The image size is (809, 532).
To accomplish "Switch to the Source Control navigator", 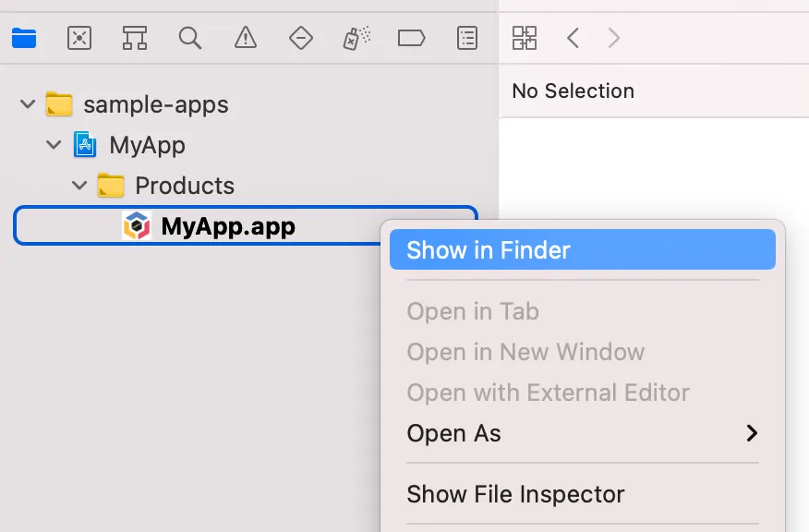I will click(79, 38).
